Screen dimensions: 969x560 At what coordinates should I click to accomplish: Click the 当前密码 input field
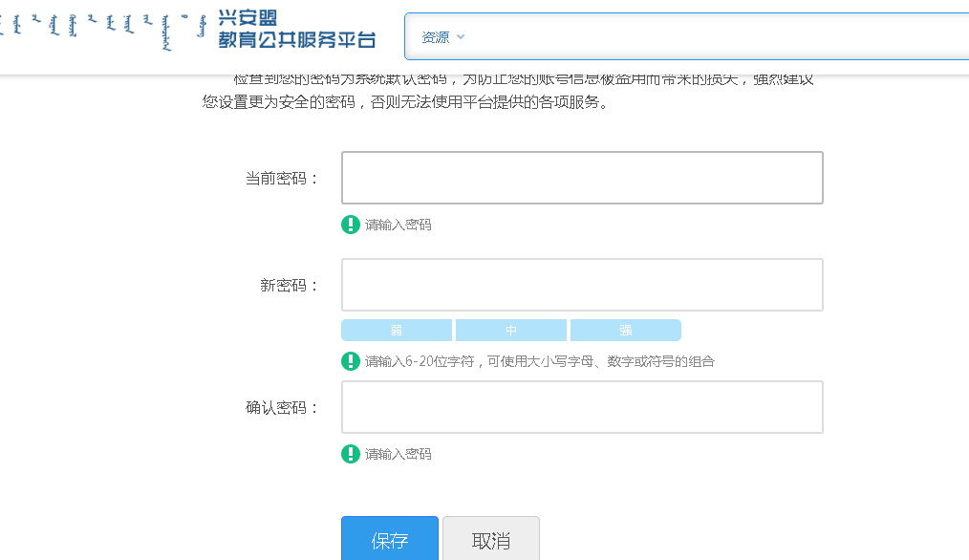pyautogui.click(x=582, y=177)
